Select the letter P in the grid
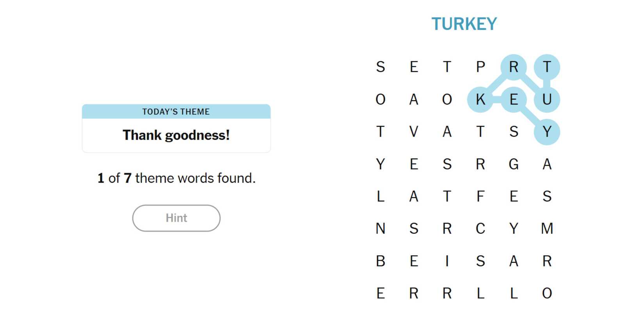This screenshot has height=322, width=644. pos(480,67)
